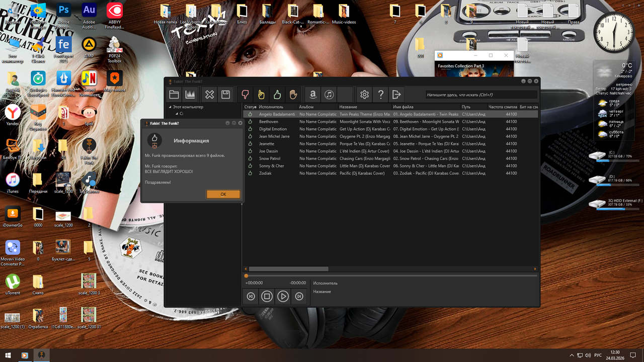Click the Amazon toolbar icon

(x=313, y=94)
